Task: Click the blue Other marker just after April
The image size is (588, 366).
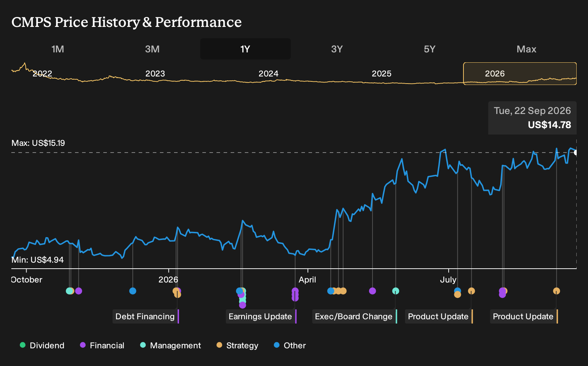Action: (330, 291)
